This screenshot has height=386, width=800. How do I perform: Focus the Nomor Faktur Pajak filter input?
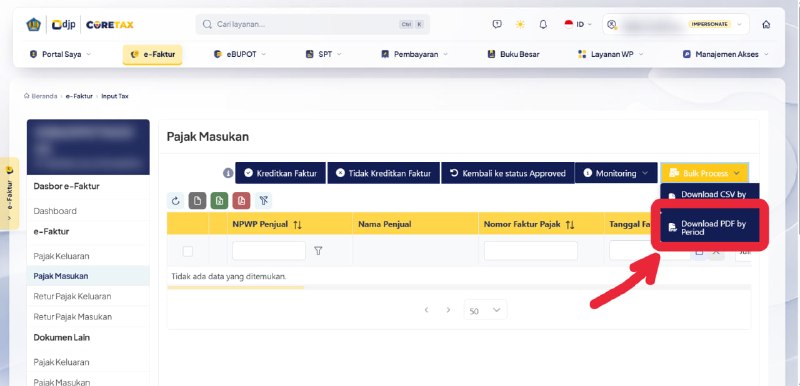pos(531,251)
